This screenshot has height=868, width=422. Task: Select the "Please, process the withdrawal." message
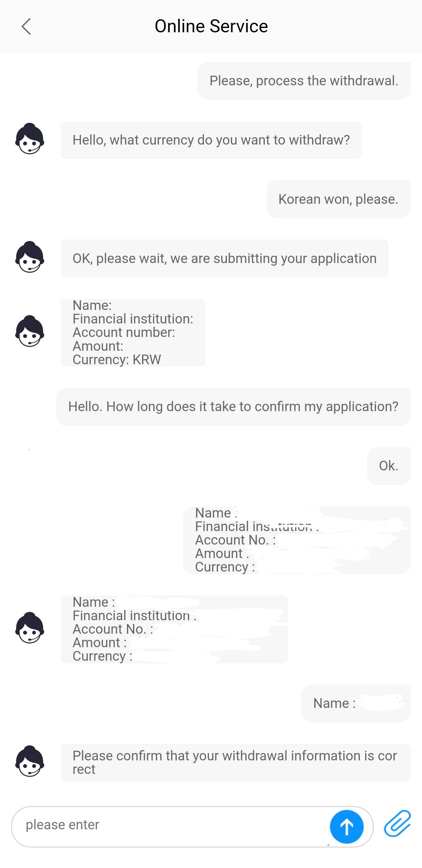tap(304, 81)
